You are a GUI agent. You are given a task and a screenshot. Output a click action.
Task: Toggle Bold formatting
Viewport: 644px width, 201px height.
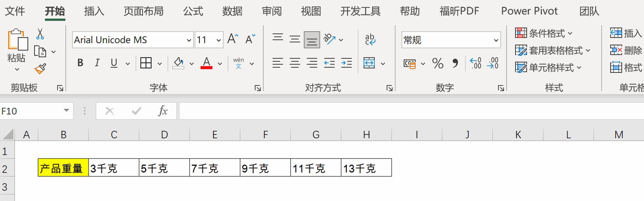80,63
